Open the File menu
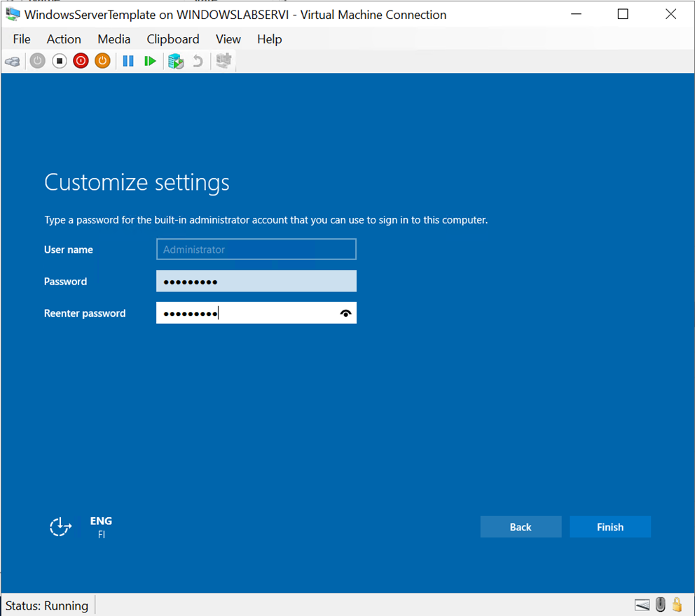This screenshot has height=616, width=695. 22,39
